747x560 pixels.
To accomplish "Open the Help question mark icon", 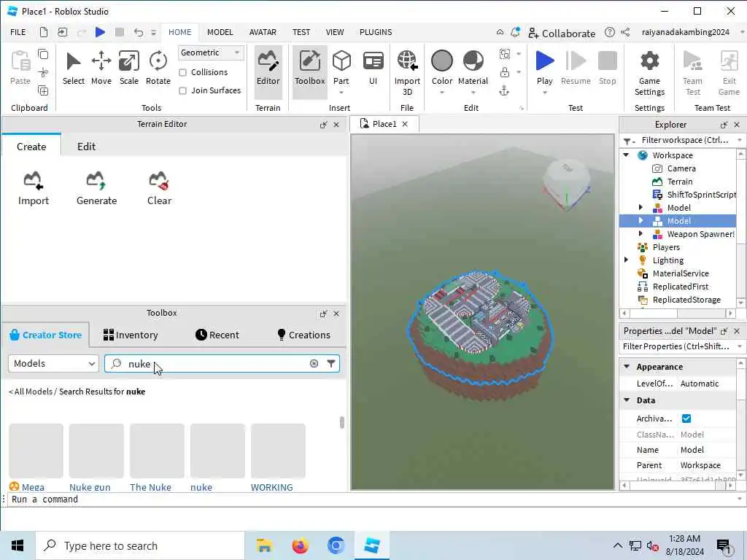I will tap(609, 32).
